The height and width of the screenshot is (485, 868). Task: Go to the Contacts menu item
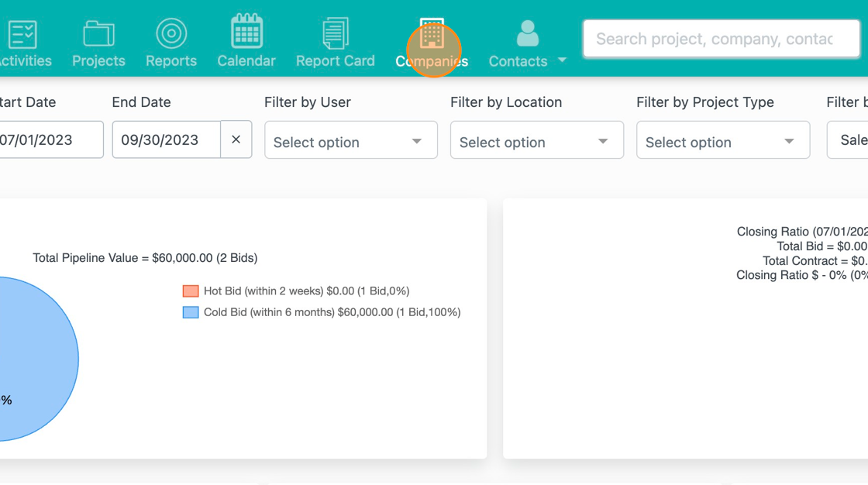518,60
